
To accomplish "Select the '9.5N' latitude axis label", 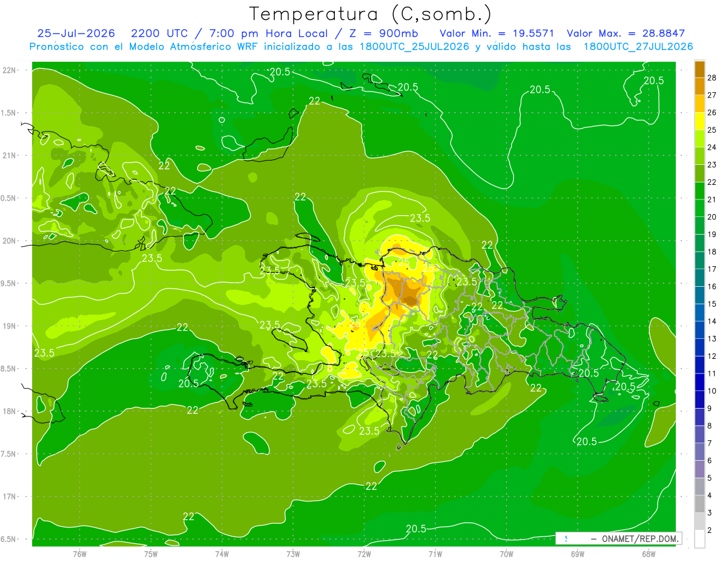I will [9, 283].
